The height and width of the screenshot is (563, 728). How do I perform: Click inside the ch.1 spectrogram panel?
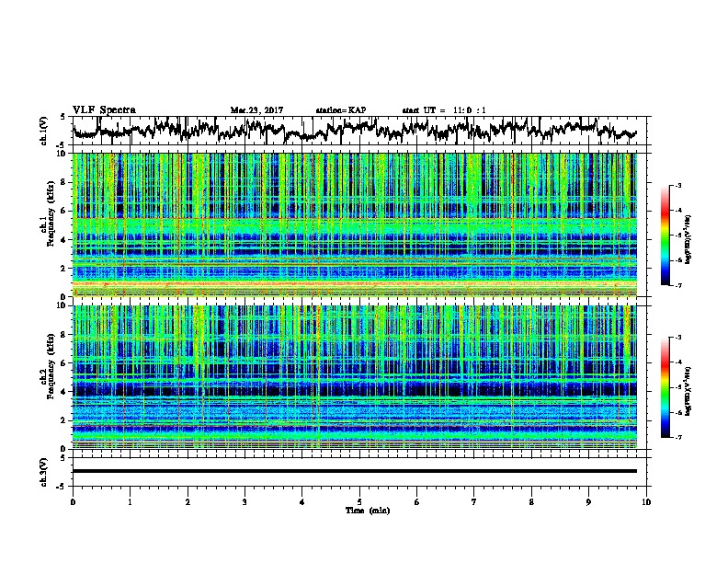pos(355,224)
